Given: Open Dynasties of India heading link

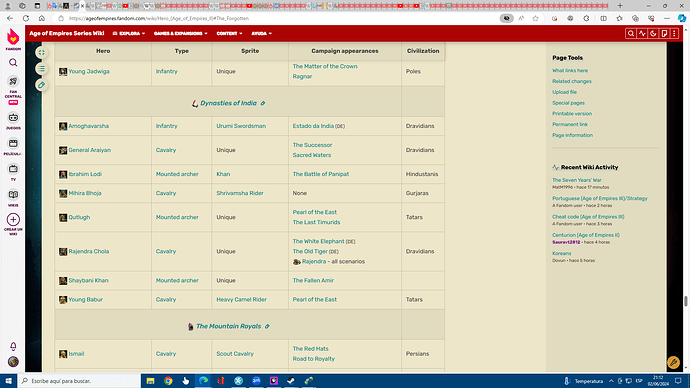Looking at the screenshot, I should pyautogui.click(x=228, y=103).
